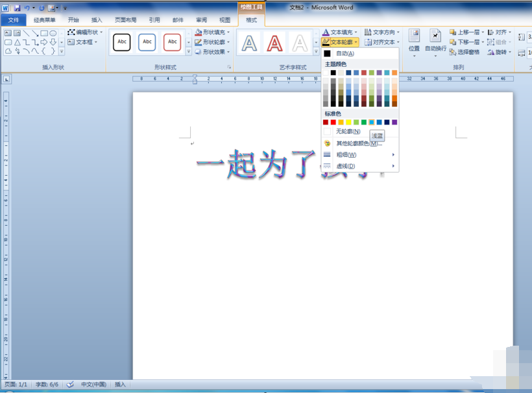Open 形状效果 shape effects options

[212, 52]
